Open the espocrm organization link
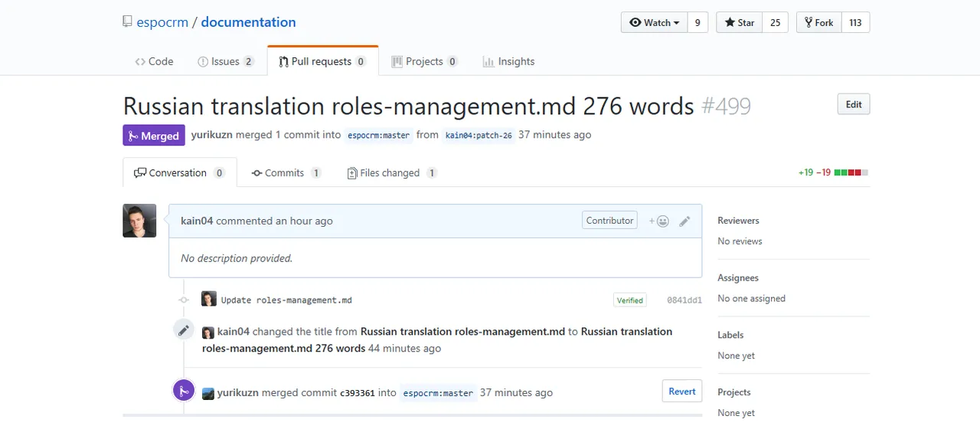 [162, 22]
